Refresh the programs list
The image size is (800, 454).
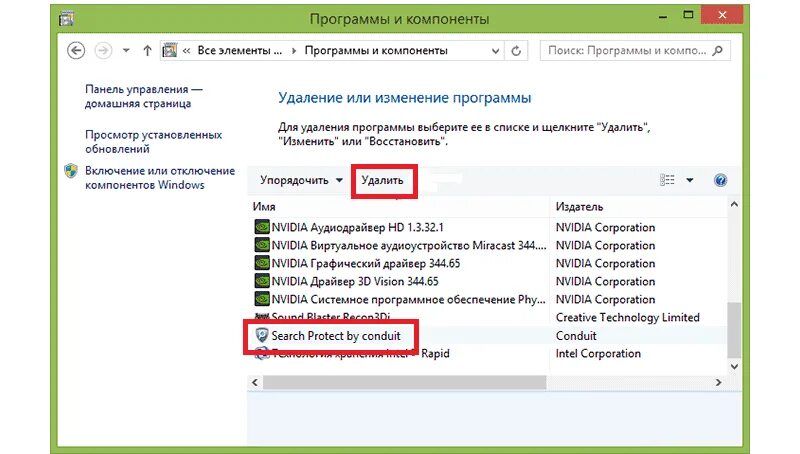click(x=516, y=51)
